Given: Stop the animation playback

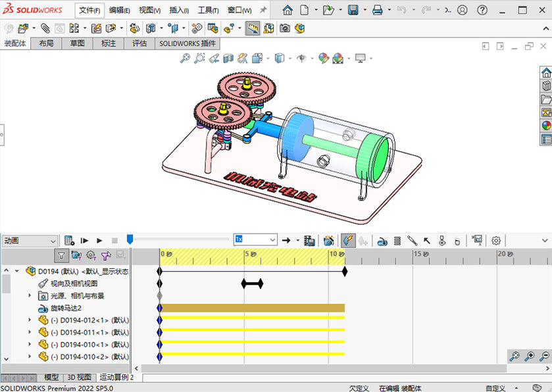Looking at the screenshot, I should (114, 241).
